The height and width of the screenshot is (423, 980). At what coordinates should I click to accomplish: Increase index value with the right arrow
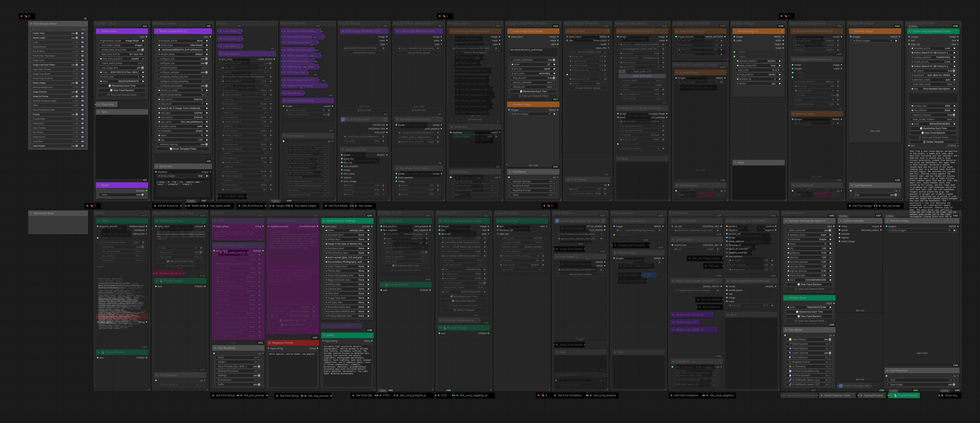pos(554,64)
